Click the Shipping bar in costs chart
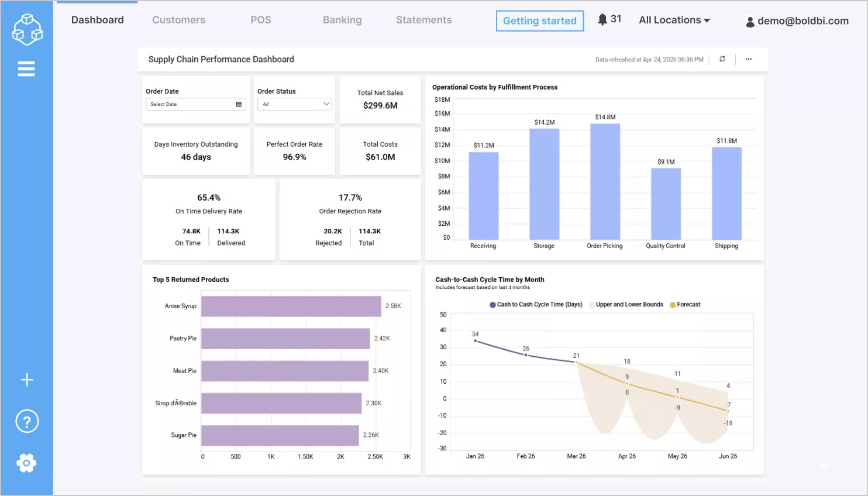Viewport: 868px width, 496px height. click(727, 194)
